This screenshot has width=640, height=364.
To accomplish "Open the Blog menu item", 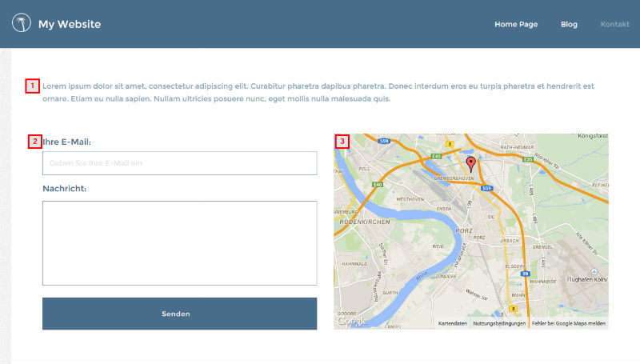I will [x=569, y=24].
